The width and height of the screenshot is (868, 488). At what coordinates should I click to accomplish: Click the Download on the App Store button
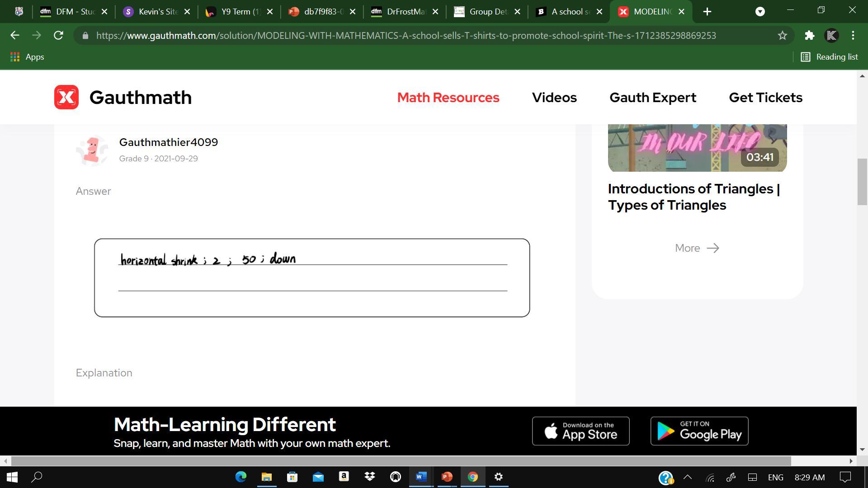pyautogui.click(x=580, y=431)
